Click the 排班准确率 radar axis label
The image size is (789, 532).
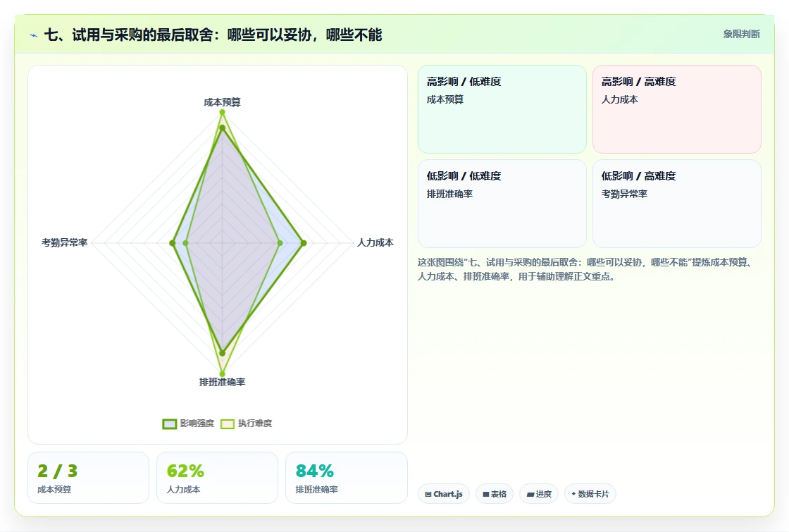tap(222, 382)
